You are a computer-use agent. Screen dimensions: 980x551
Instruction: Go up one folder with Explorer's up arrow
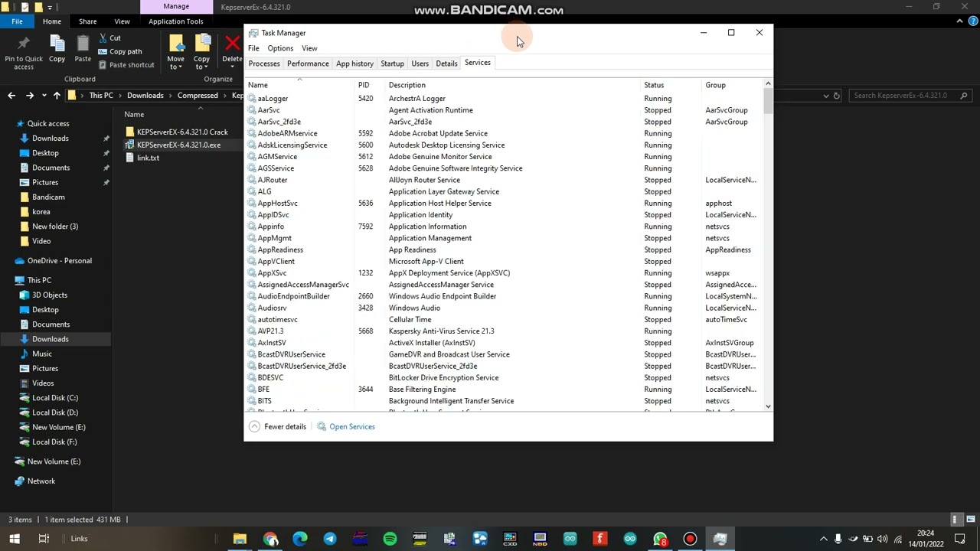tap(57, 96)
